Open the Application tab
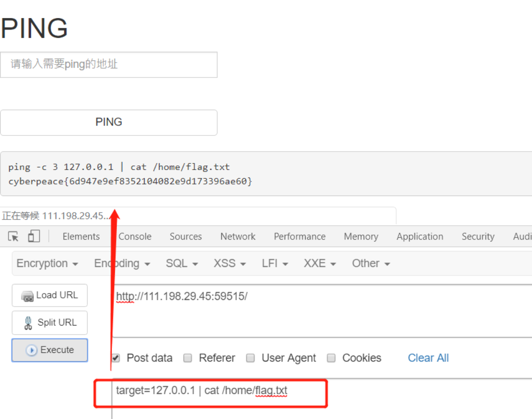The height and width of the screenshot is (419, 532). [420, 236]
